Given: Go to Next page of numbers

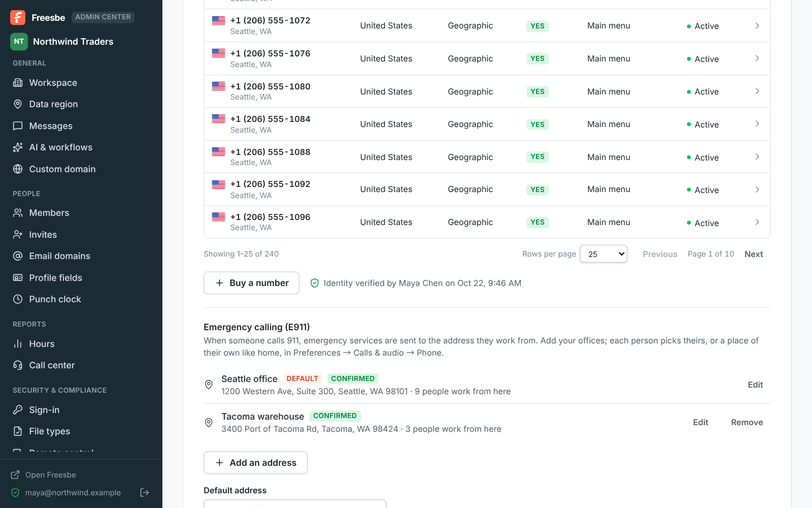Looking at the screenshot, I should 754,254.
